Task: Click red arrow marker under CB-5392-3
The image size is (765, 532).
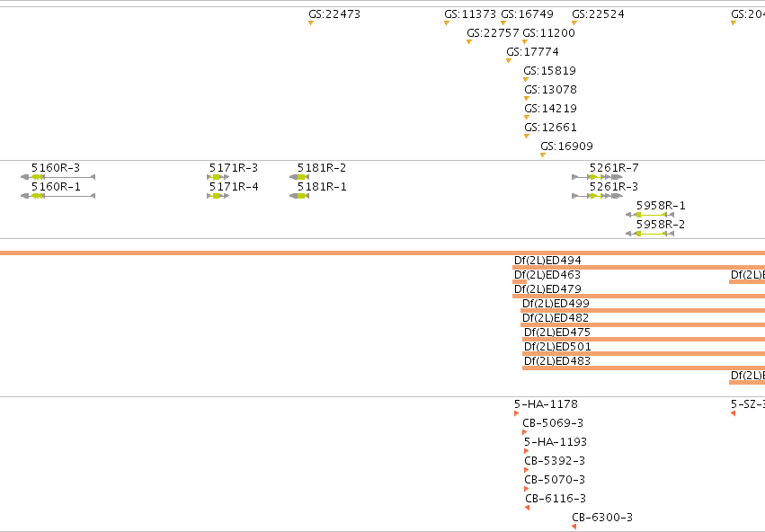Action: pos(526,470)
